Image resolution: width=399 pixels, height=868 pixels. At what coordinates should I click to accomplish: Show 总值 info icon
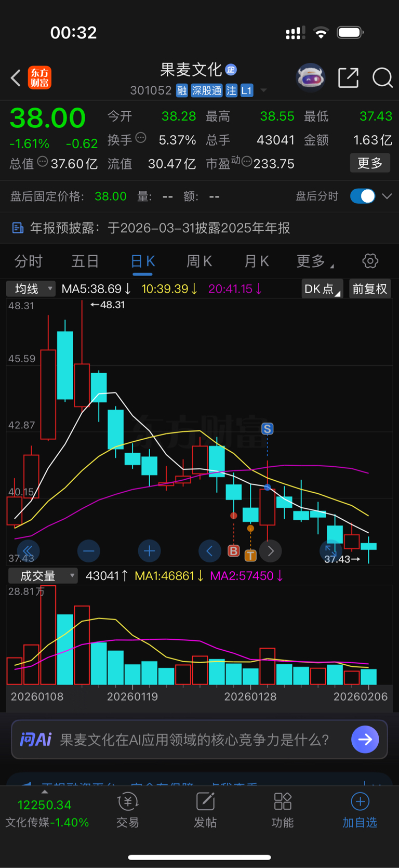[x=43, y=162]
